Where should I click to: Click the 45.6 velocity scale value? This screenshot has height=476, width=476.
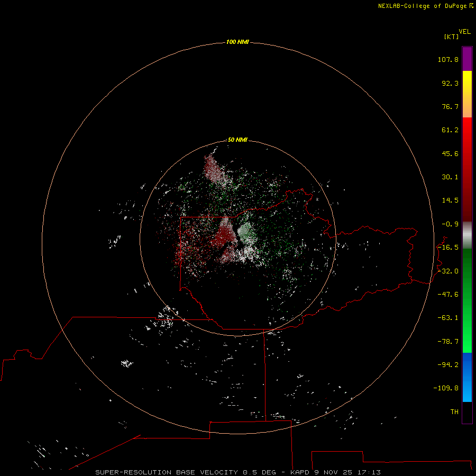coord(450,153)
